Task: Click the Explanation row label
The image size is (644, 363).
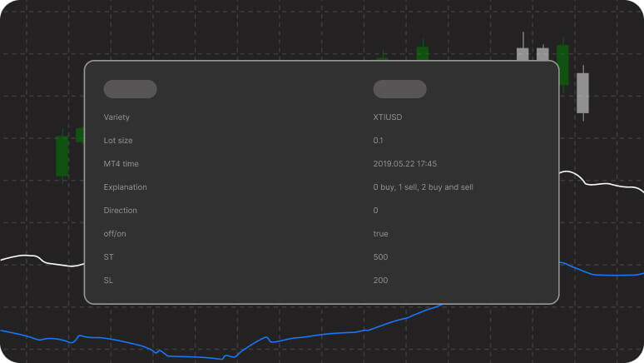Action: click(x=125, y=187)
